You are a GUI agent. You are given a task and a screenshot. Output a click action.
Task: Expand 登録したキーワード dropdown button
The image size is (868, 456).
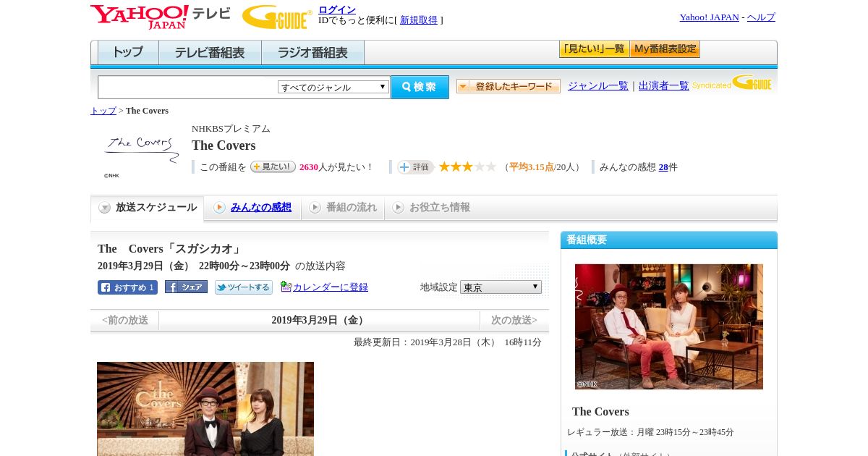tap(508, 86)
